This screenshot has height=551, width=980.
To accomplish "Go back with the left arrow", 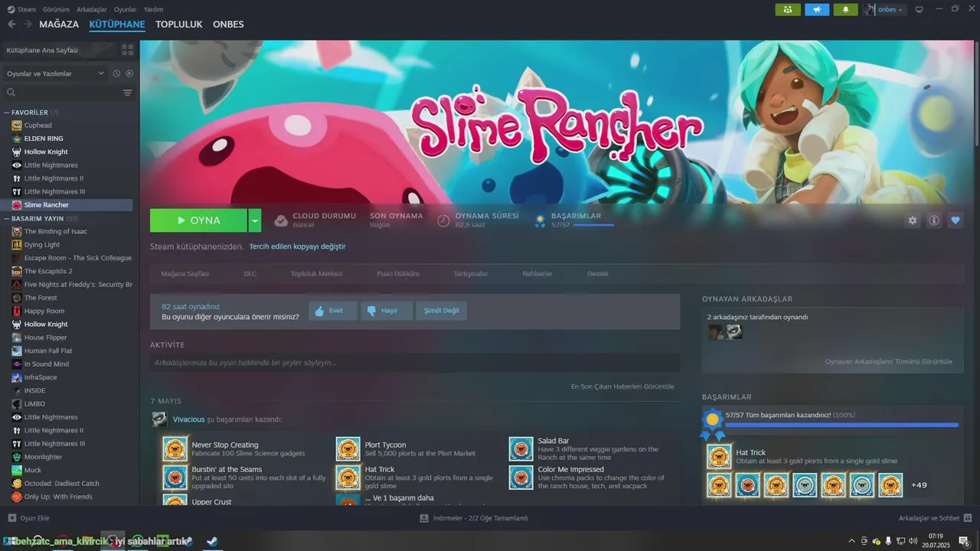I will click(11, 24).
